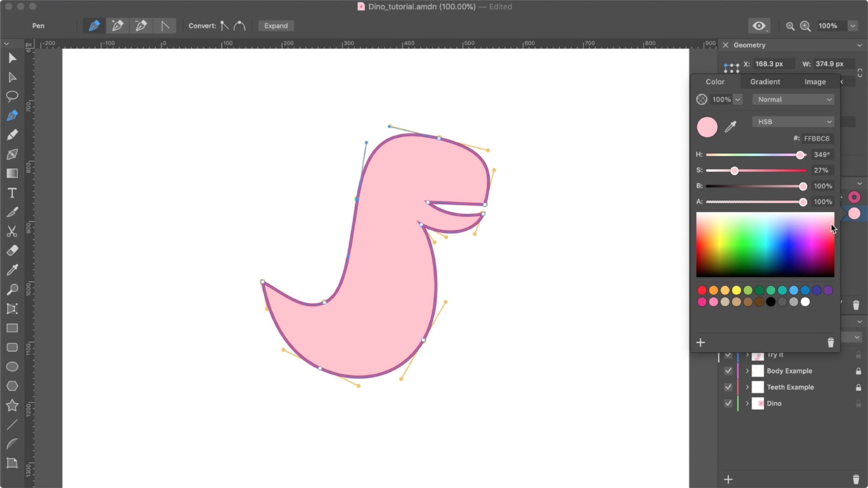Select the Pen tool in left toolbar
This screenshot has width=868, height=488.
point(12,116)
